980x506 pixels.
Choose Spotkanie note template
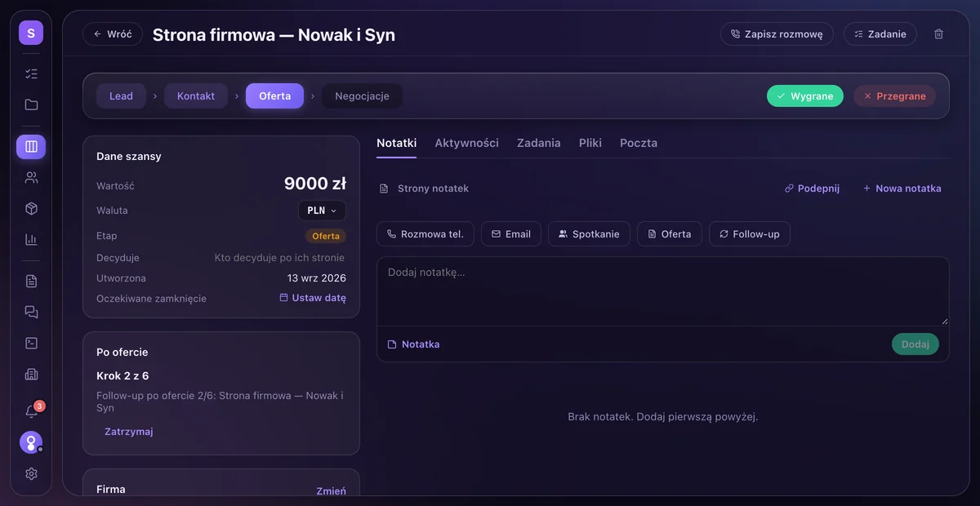(x=589, y=234)
